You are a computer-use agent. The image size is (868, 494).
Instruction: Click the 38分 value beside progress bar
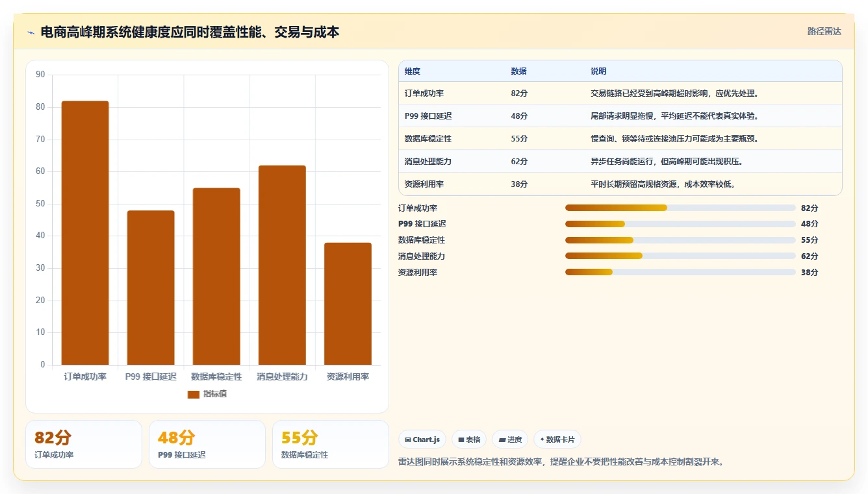[x=810, y=273]
